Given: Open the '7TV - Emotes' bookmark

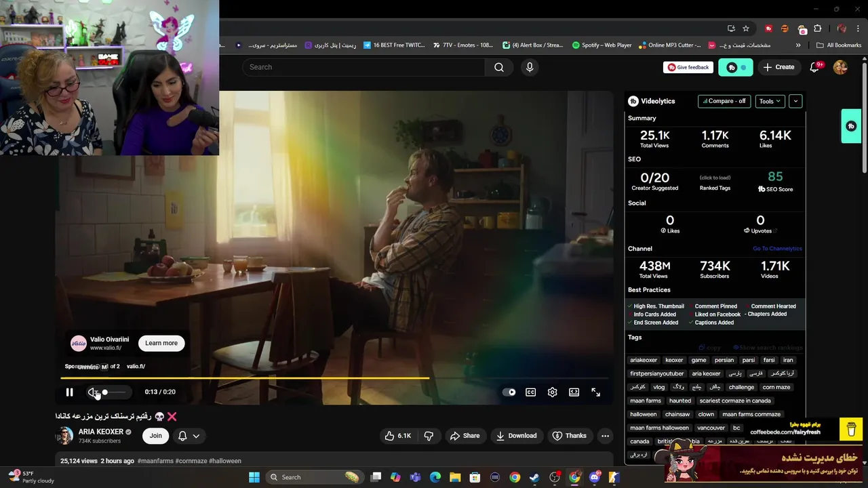Looking at the screenshot, I should pos(463,45).
